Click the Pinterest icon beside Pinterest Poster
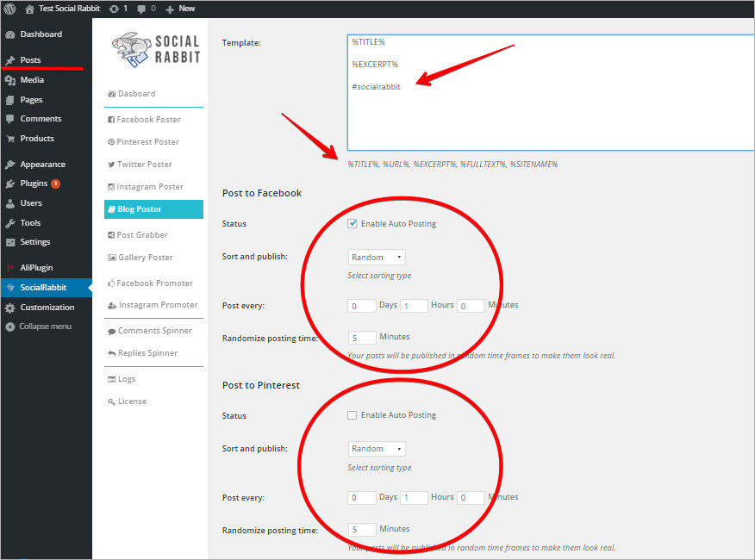The height and width of the screenshot is (560, 755). click(111, 142)
